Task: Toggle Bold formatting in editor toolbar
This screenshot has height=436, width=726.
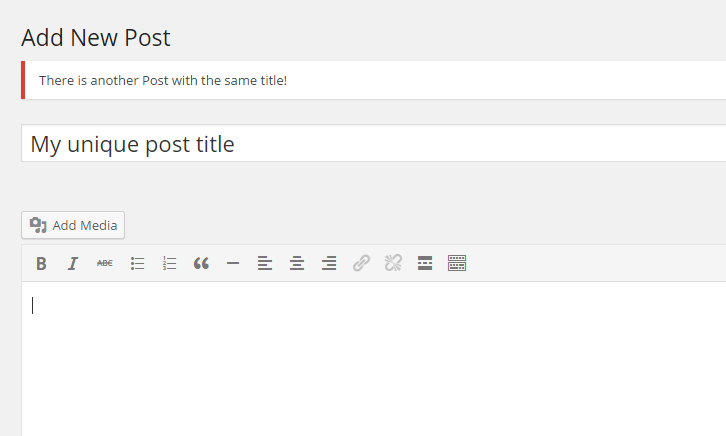Action: pyautogui.click(x=41, y=263)
